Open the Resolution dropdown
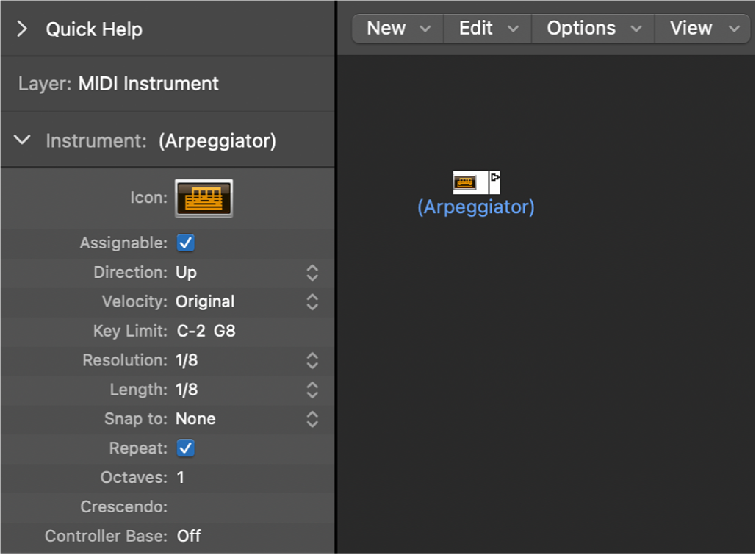 click(x=312, y=360)
